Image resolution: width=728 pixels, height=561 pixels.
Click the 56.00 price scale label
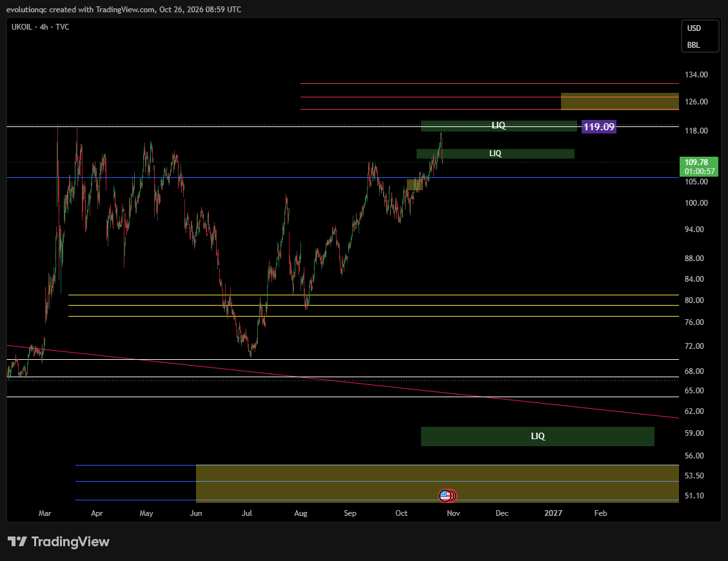coord(694,456)
